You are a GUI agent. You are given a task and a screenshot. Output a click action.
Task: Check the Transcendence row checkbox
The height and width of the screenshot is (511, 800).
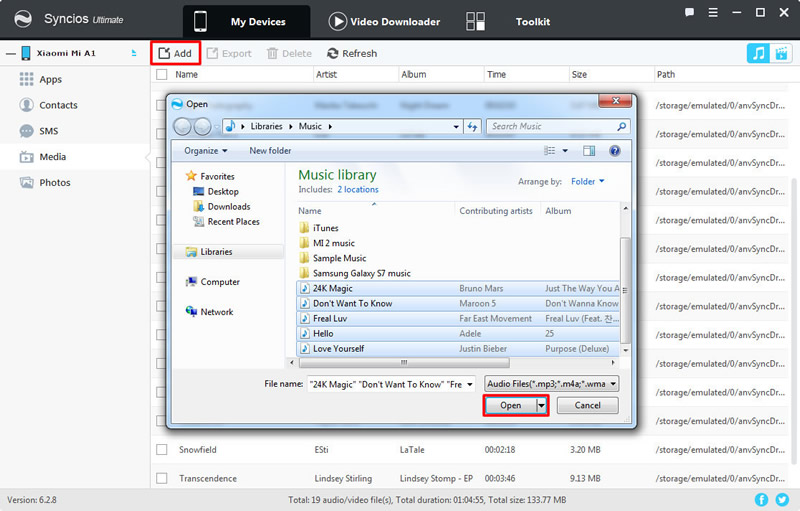[x=162, y=478]
